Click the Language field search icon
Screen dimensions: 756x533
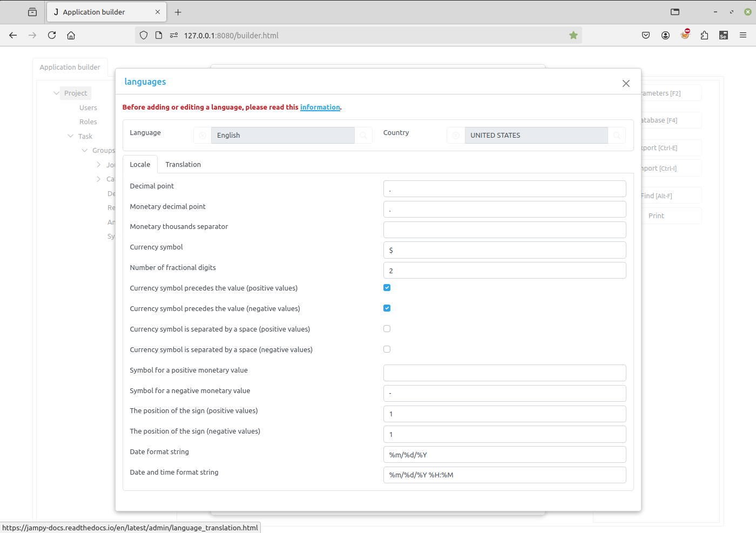363,136
